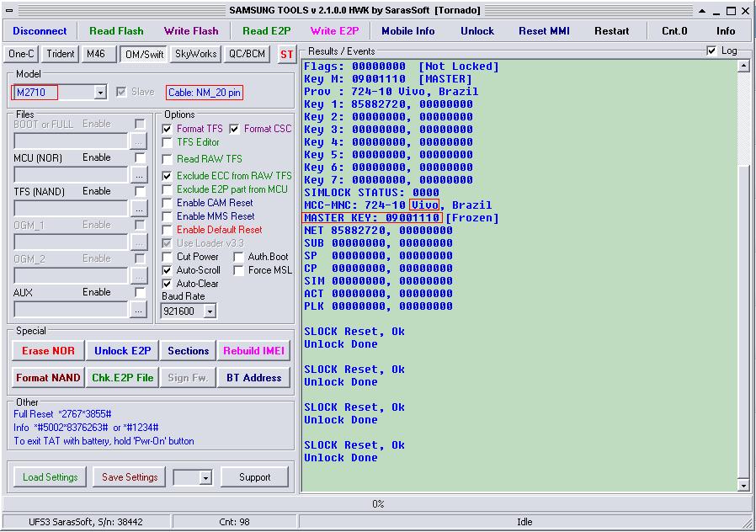This screenshot has width=756, height=532.
Task: Click the MCU (NOR) file path field
Action: pos(71,175)
